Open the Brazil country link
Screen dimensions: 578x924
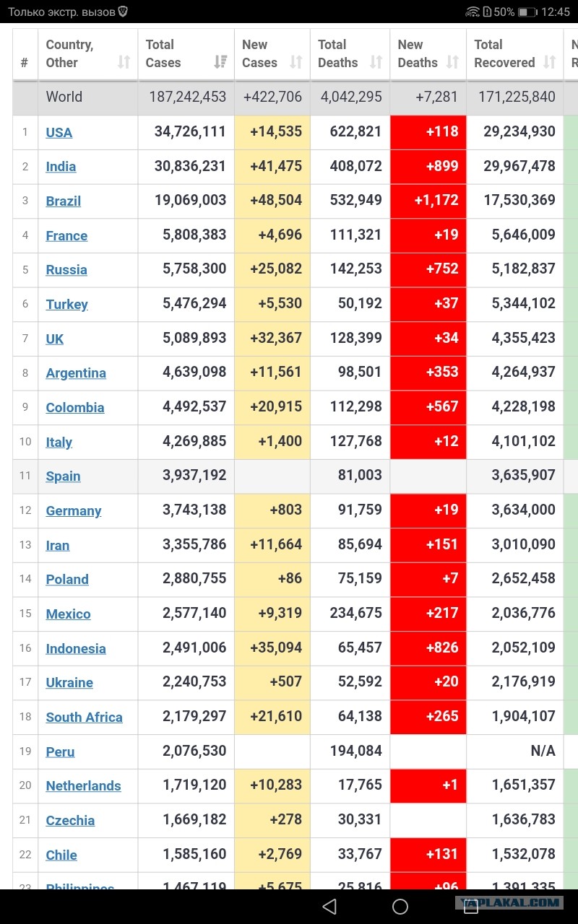pyautogui.click(x=63, y=201)
